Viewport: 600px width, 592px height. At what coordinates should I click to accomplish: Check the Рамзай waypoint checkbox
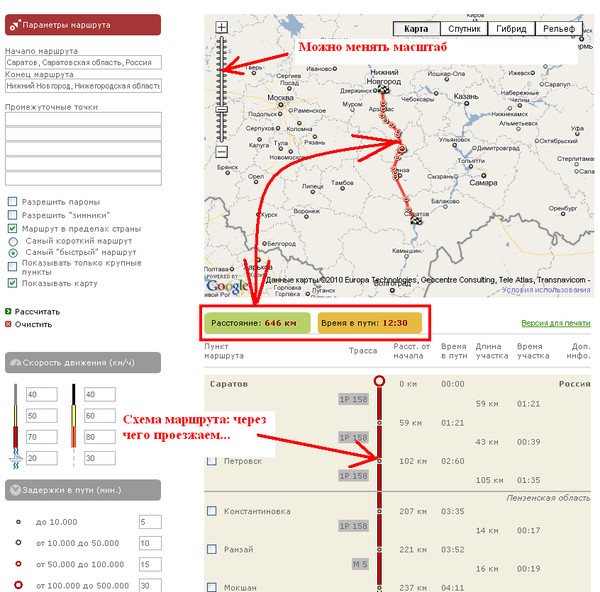(212, 549)
